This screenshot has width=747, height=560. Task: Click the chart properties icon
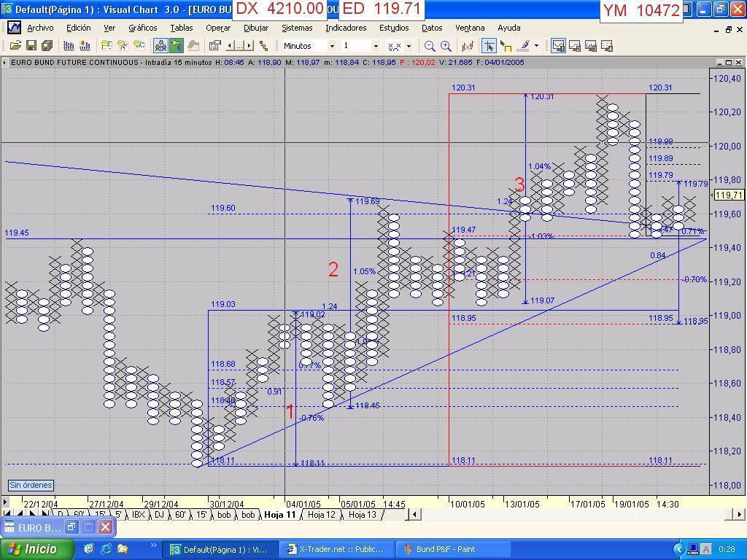215,46
